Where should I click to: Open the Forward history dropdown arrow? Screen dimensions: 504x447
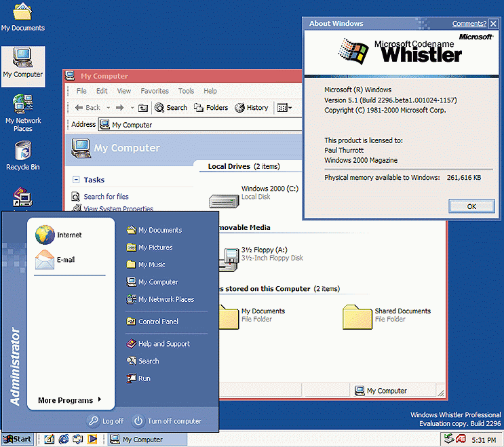(132, 108)
